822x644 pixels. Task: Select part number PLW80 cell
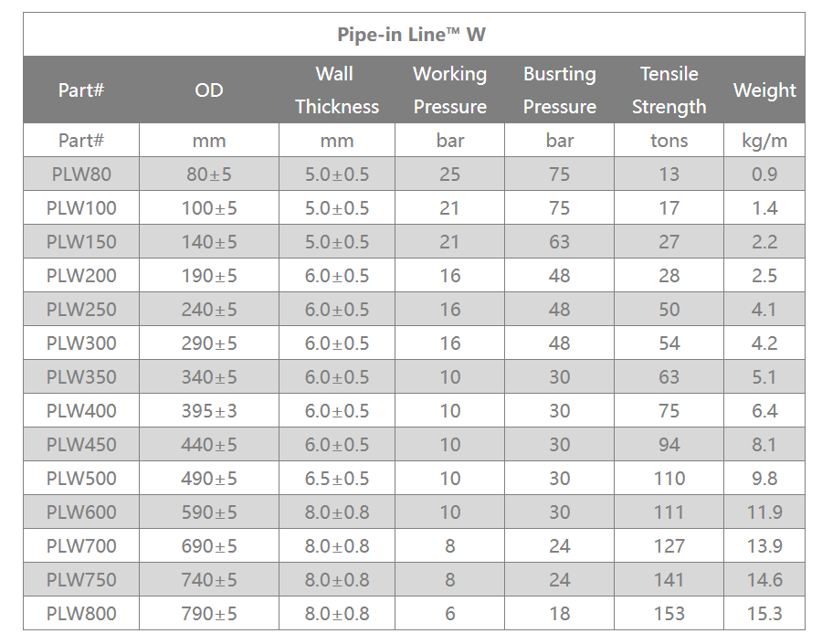81,174
